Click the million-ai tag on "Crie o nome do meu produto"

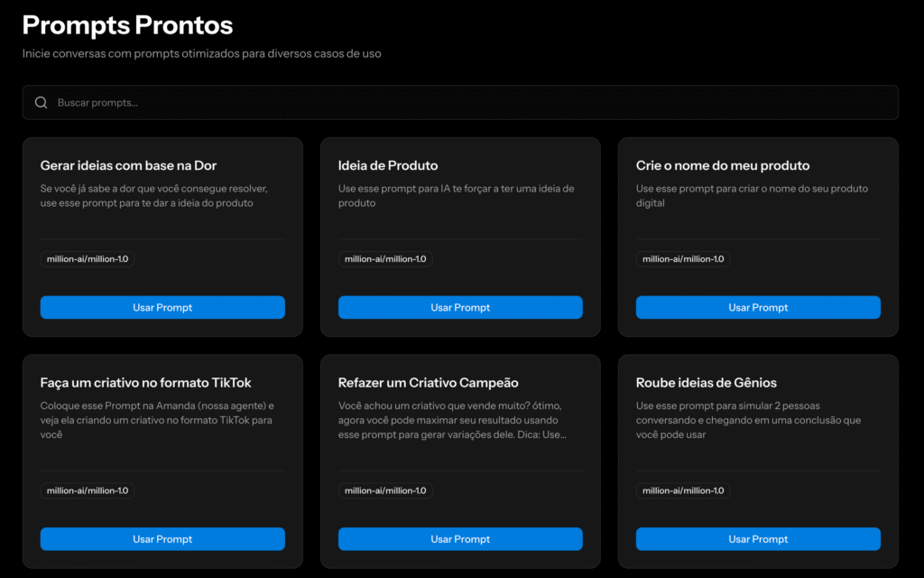coord(683,258)
